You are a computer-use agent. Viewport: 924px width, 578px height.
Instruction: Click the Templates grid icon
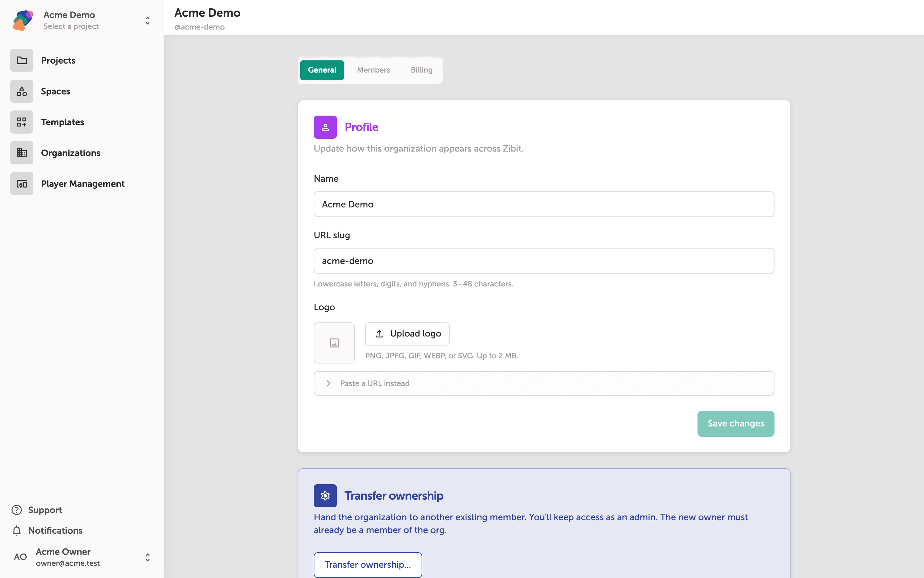(22, 122)
